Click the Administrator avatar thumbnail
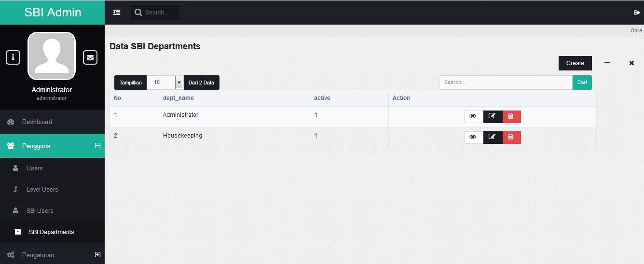This screenshot has width=644, height=264. [x=52, y=56]
